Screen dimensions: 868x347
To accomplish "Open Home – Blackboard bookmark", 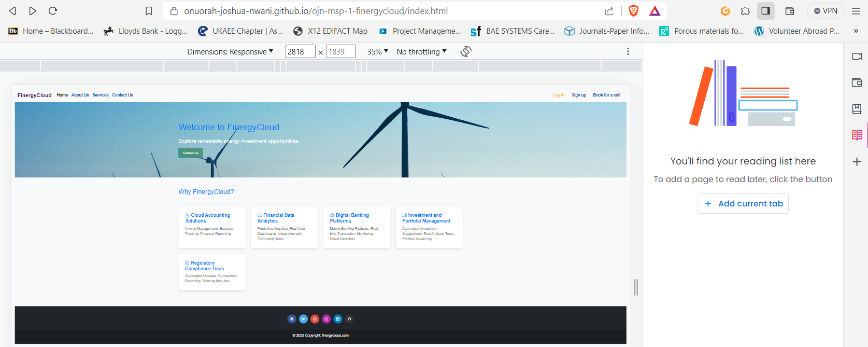I will click(51, 31).
